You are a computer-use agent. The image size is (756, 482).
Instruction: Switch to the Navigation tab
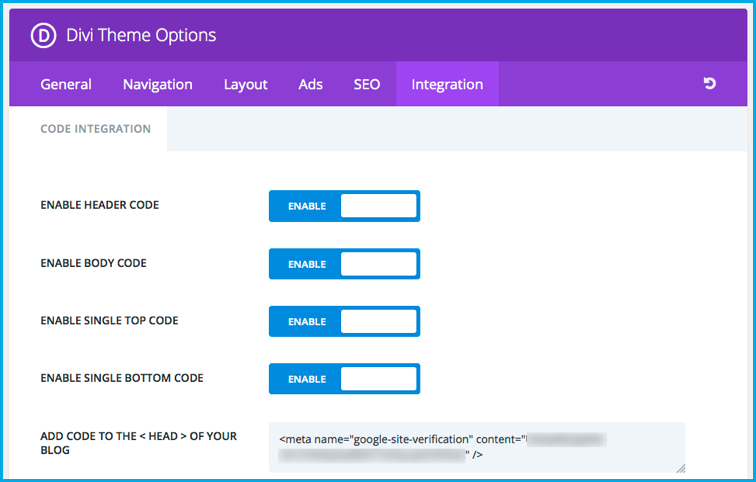tap(158, 84)
